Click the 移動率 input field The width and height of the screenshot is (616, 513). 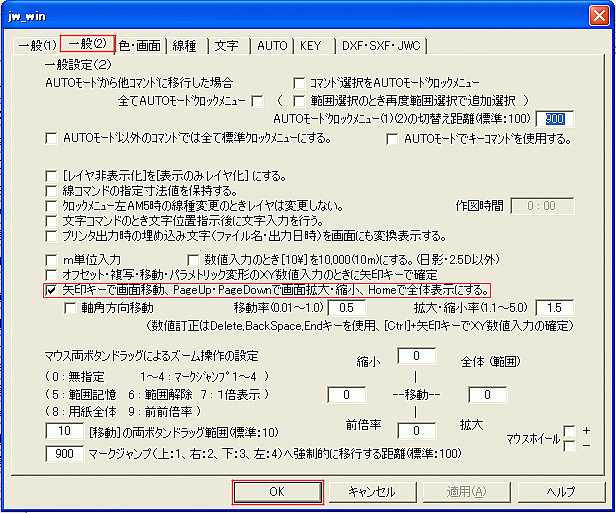pyautogui.click(x=346, y=308)
